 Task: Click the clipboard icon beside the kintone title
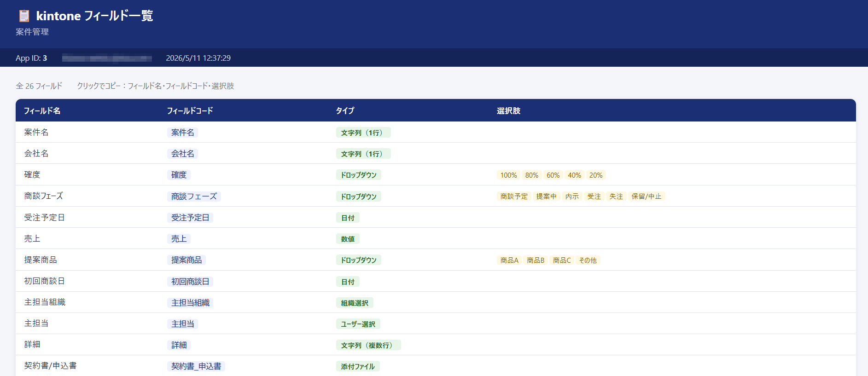pyautogui.click(x=24, y=16)
